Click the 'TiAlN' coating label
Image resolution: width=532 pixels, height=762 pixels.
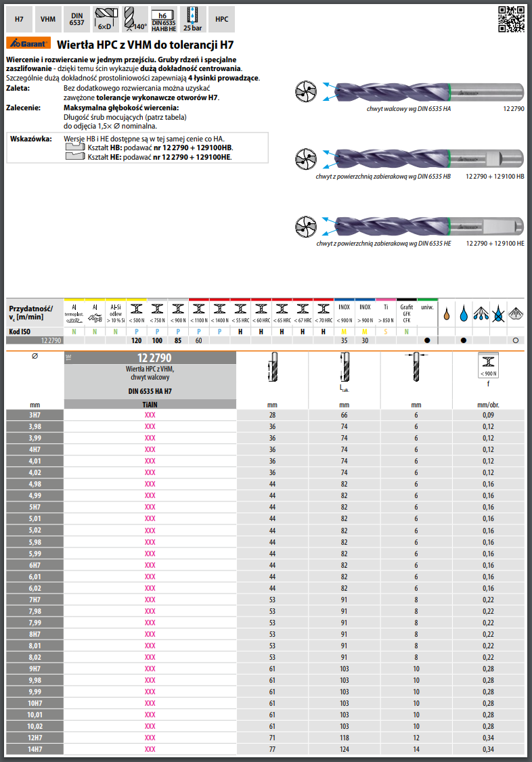[151, 404]
